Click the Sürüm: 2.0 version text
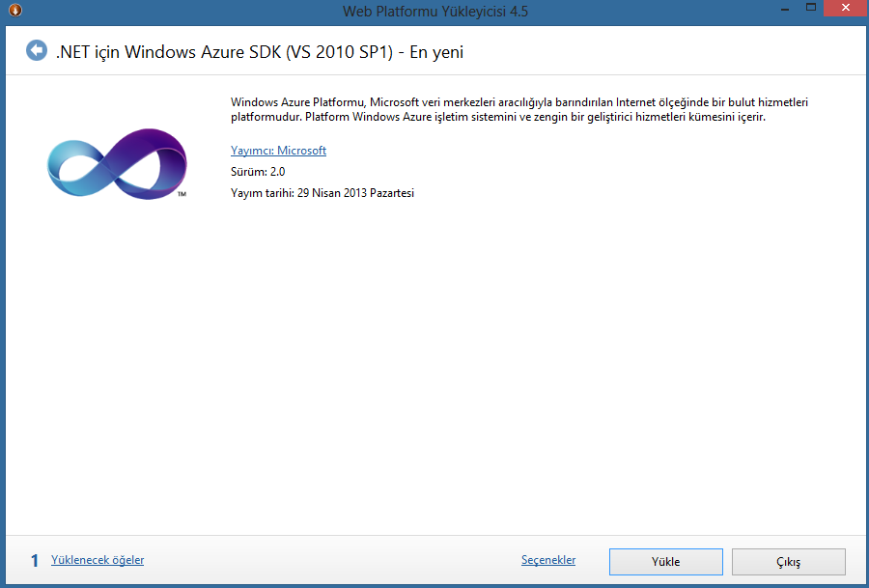The image size is (869, 588). [258, 172]
